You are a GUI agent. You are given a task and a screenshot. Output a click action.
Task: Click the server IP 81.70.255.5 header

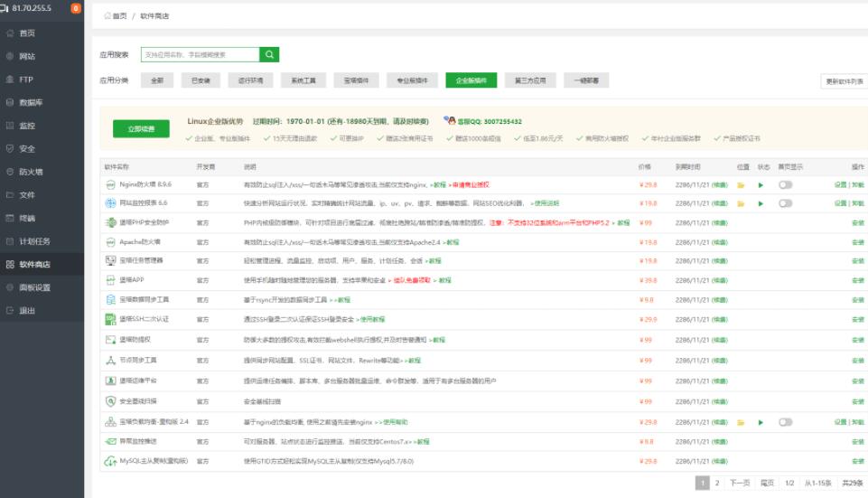32,8
